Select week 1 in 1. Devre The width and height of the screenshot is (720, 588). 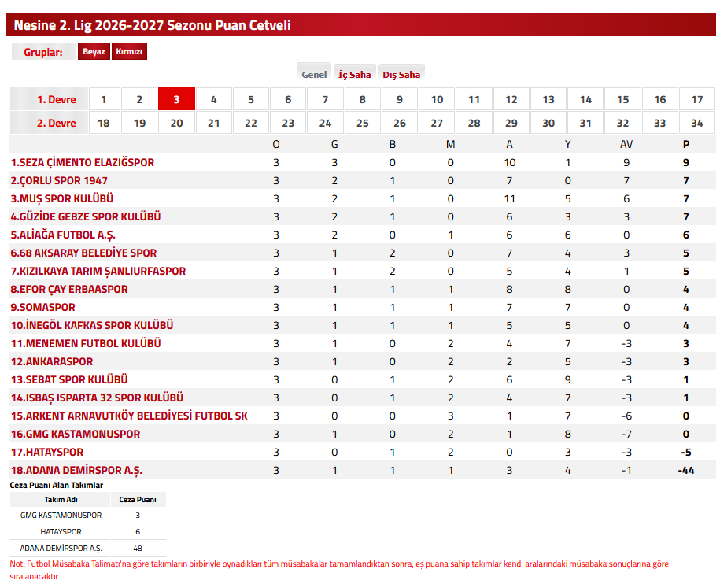click(104, 99)
